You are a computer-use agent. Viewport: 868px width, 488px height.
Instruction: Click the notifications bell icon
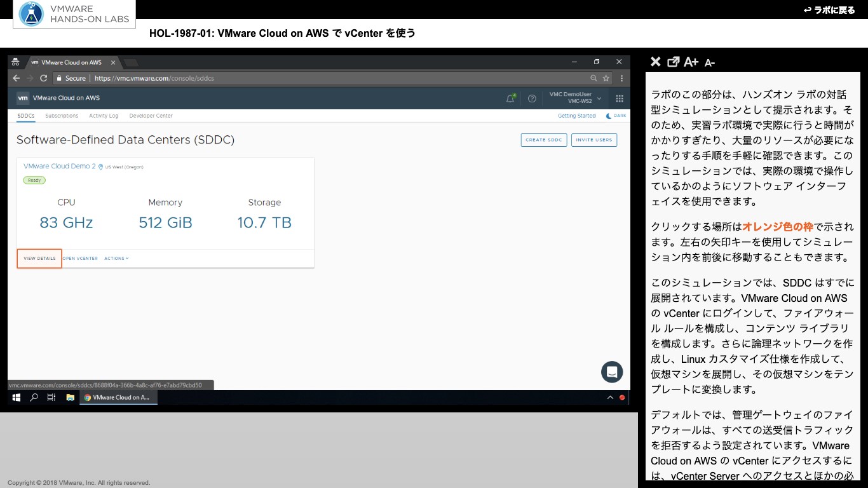[x=510, y=98]
